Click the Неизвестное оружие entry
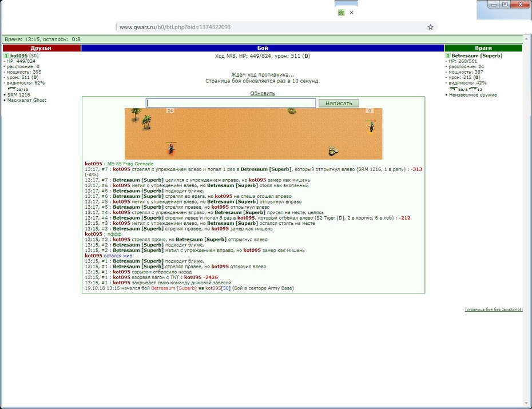 [473, 95]
